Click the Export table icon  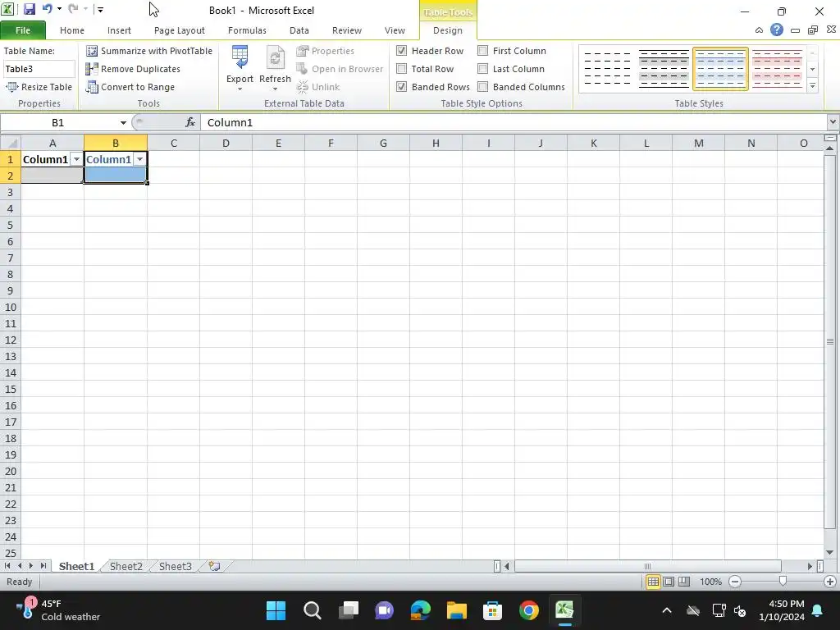pos(240,57)
